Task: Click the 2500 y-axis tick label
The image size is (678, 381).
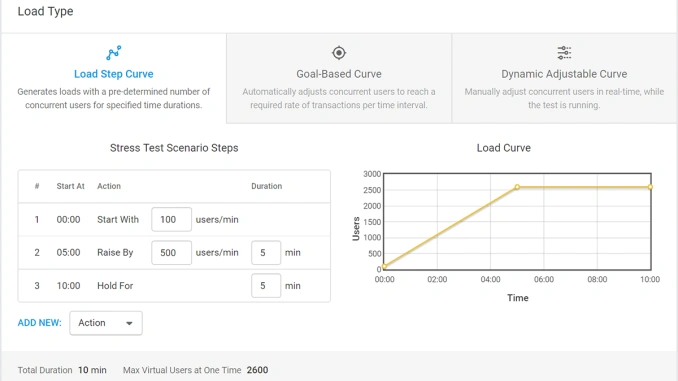Action: 372,190
